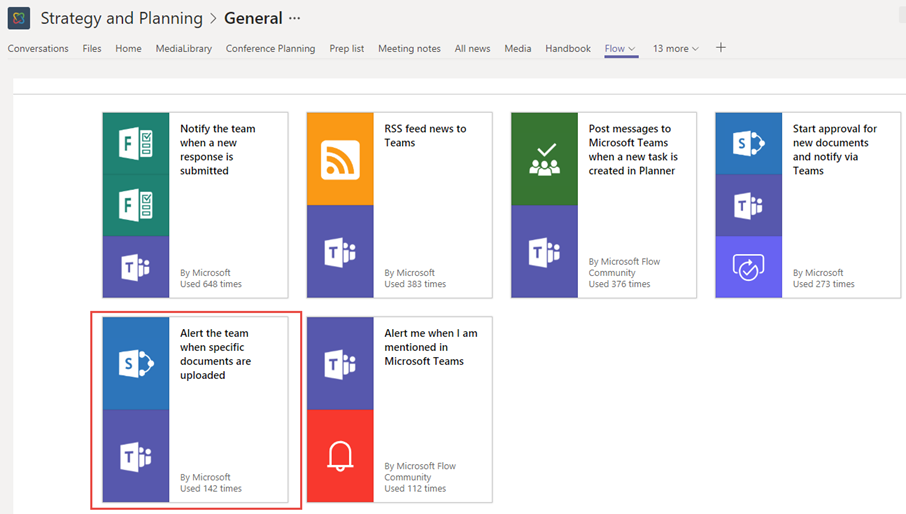This screenshot has height=514, width=906.
Task: Click the green Planner tile icon
Action: coord(544,159)
